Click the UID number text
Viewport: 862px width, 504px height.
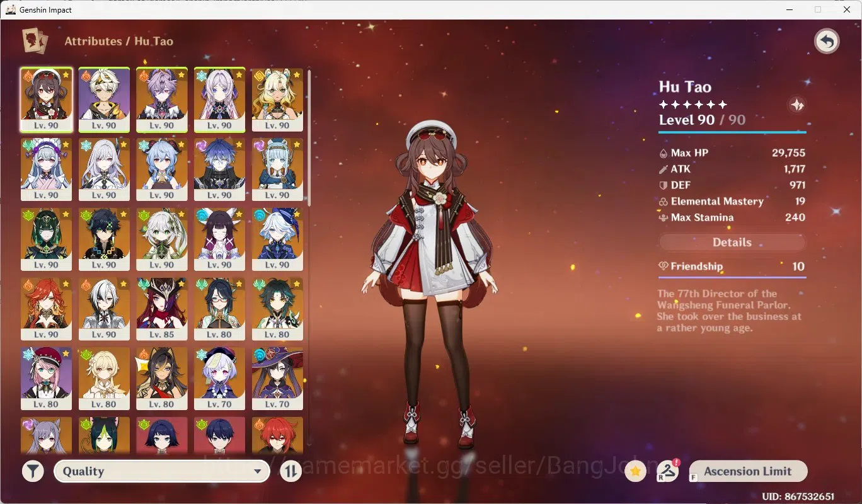[x=798, y=496]
